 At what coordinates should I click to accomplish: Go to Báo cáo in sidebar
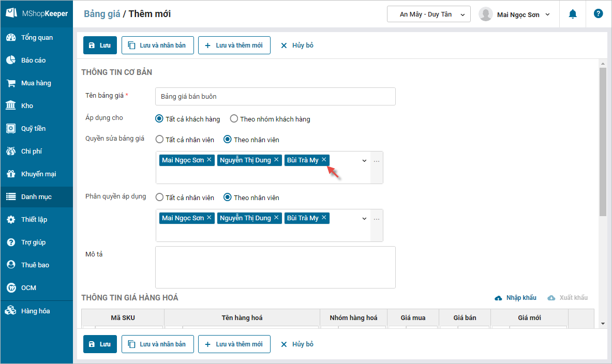(x=33, y=60)
